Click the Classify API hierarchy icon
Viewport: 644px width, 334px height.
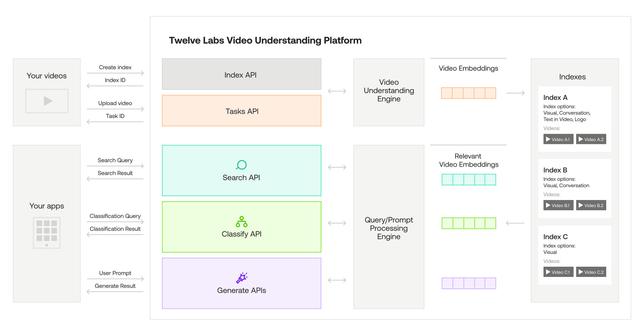(x=242, y=221)
